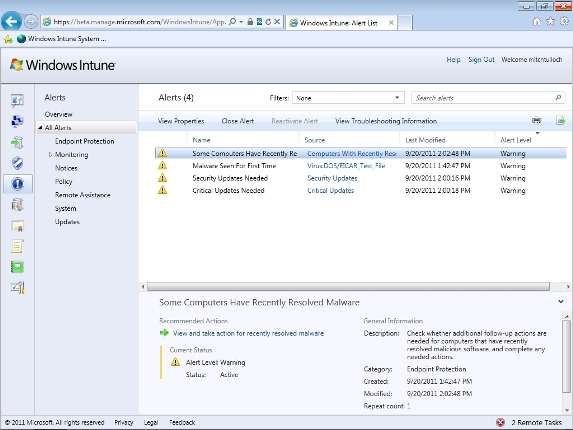Click View Troubleshooting Information command
The height and width of the screenshot is (430, 573).
click(x=386, y=121)
